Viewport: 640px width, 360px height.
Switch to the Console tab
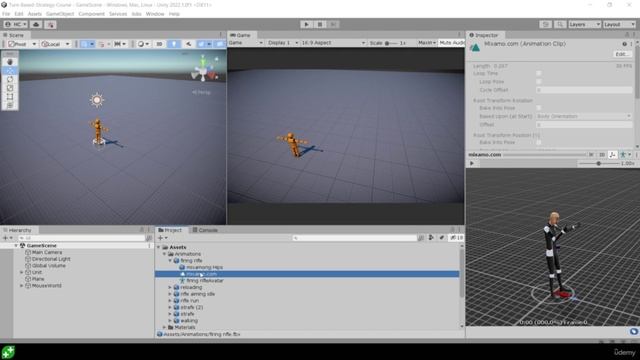pyautogui.click(x=205, y=230)
